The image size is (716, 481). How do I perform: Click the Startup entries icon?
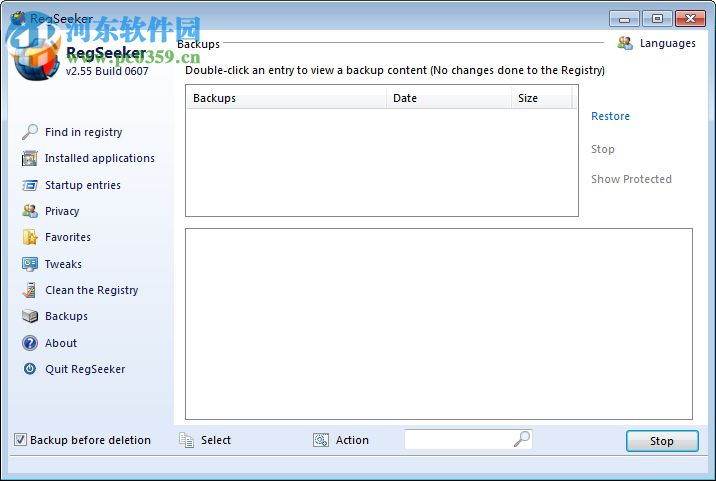point(30,185)
